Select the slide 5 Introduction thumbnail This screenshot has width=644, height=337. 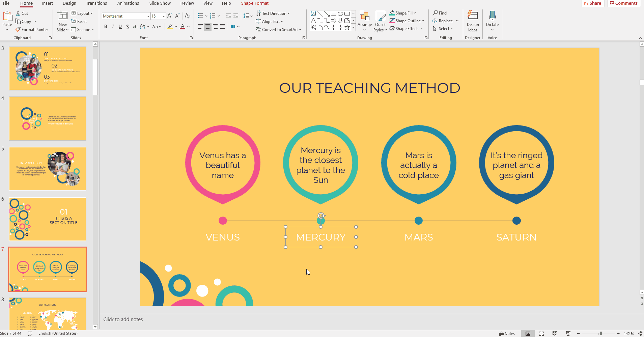(48, 169)
